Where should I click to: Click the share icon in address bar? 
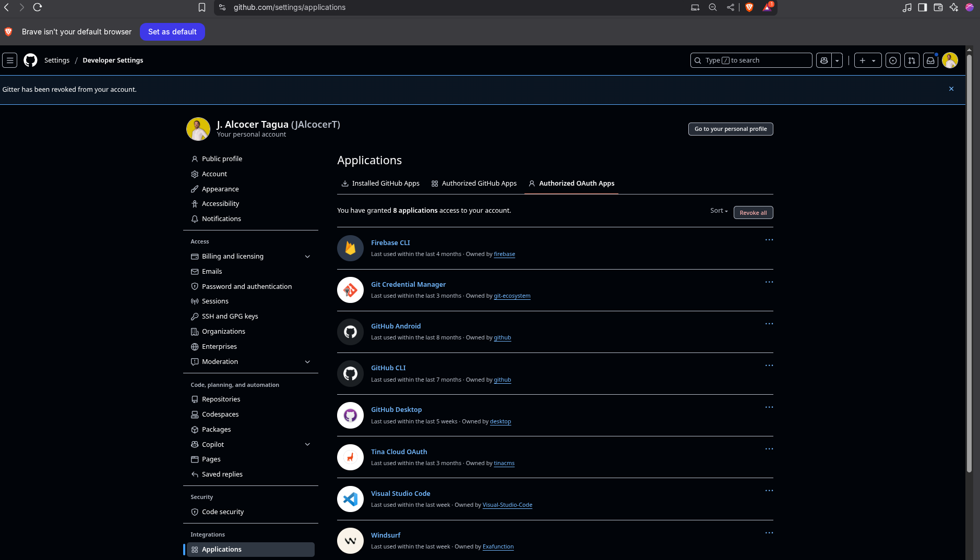731,7
